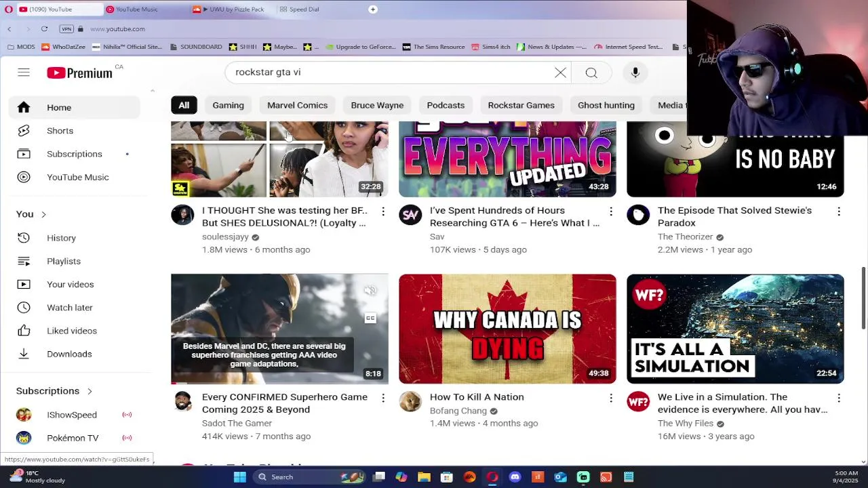Click the Bofang Chang channel name

(x=458, y=411)
